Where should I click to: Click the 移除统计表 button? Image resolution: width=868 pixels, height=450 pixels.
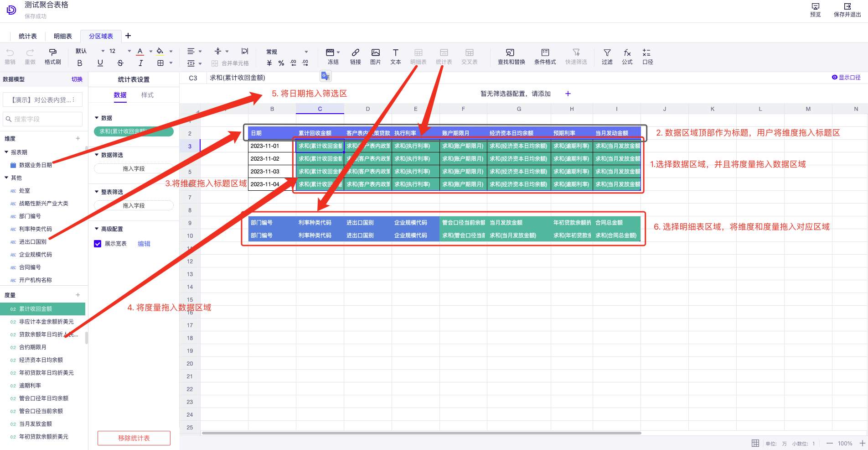134,438
